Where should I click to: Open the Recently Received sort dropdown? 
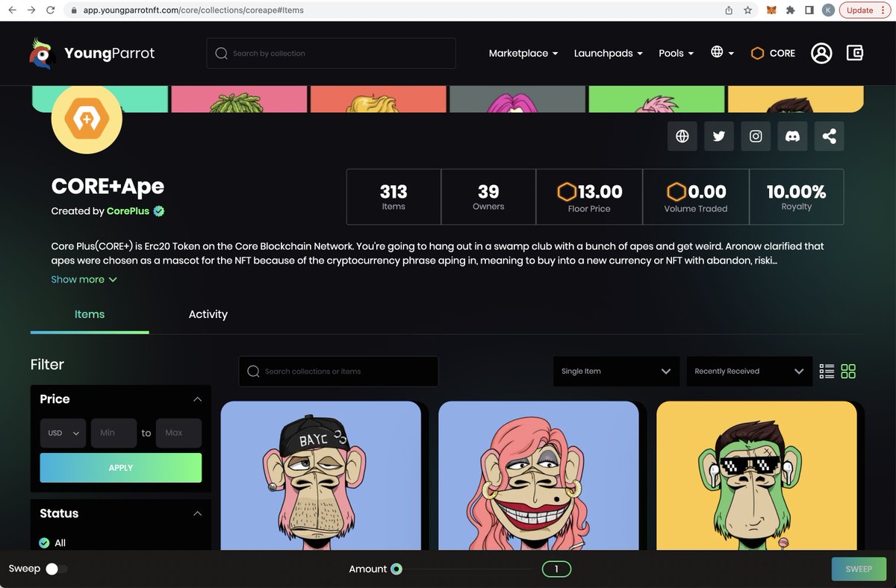click(x=749, y=371)
